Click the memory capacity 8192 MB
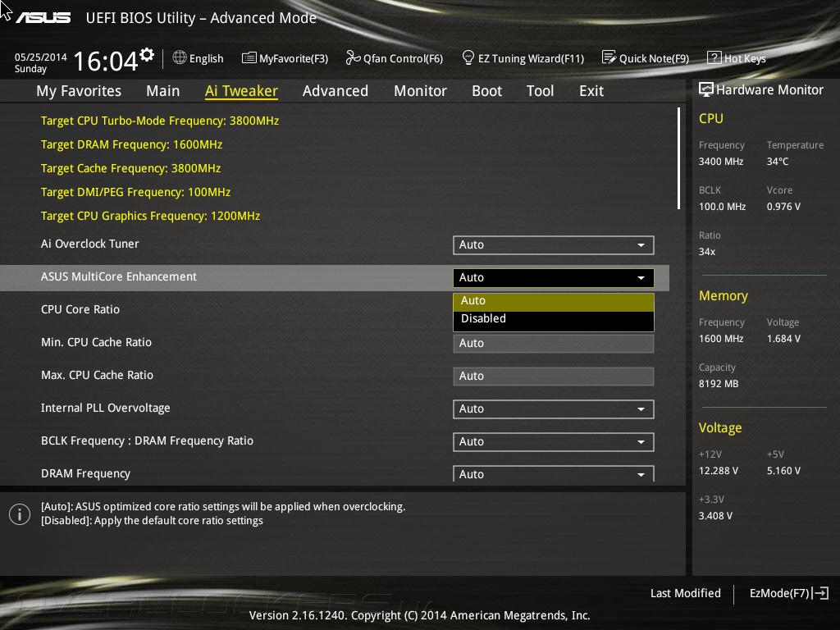 tap(719, 384)
